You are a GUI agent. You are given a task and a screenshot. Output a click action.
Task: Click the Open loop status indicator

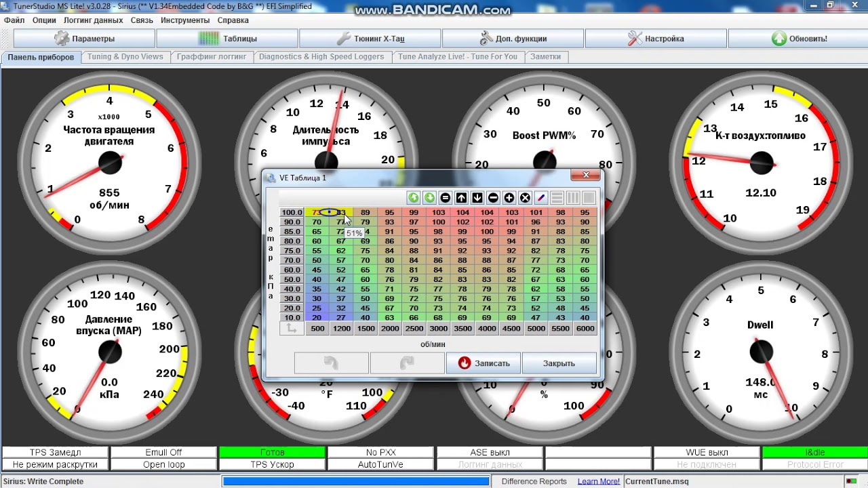click(x=163, y=464)
